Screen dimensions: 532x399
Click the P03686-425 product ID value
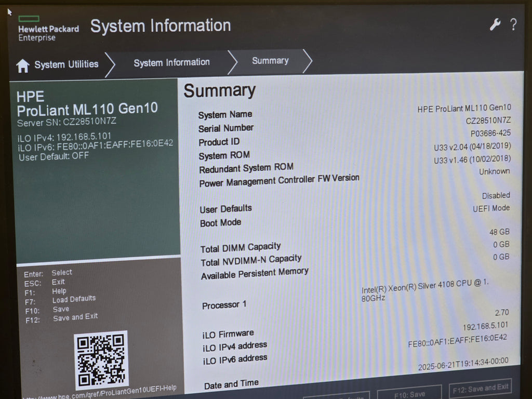[490, 133]
